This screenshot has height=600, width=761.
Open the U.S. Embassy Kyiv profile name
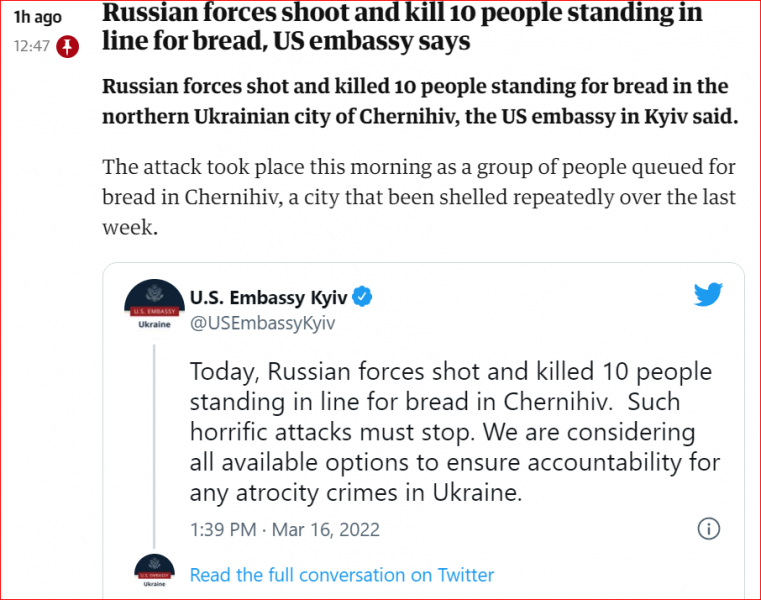pyautogui.click(x=268, y=297)
